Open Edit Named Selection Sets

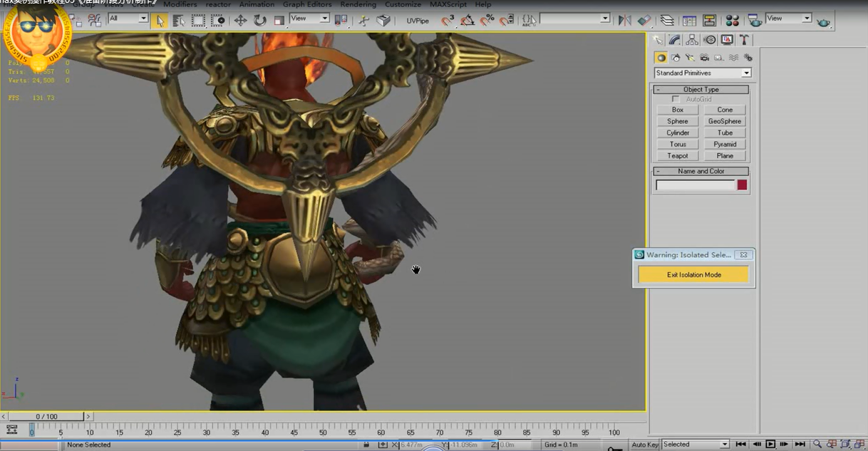pyautogui.click(x=529, y=21)
